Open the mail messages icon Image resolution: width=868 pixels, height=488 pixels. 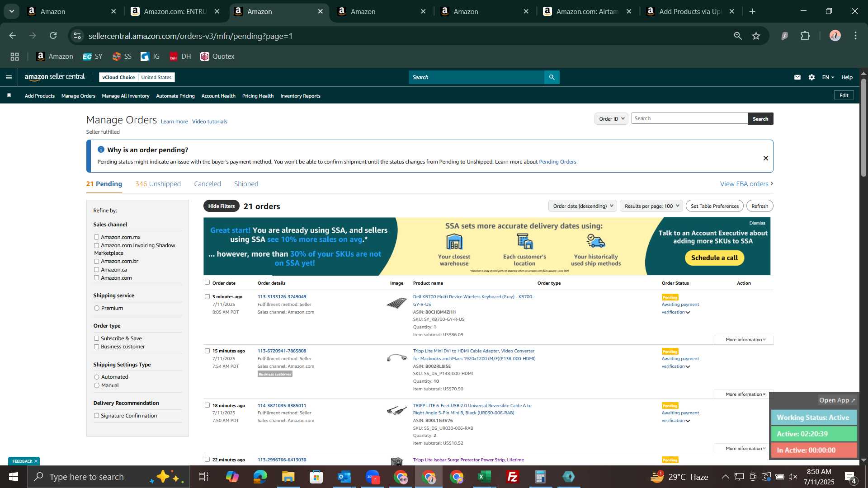pyautogui.click(x=797, y=77)
